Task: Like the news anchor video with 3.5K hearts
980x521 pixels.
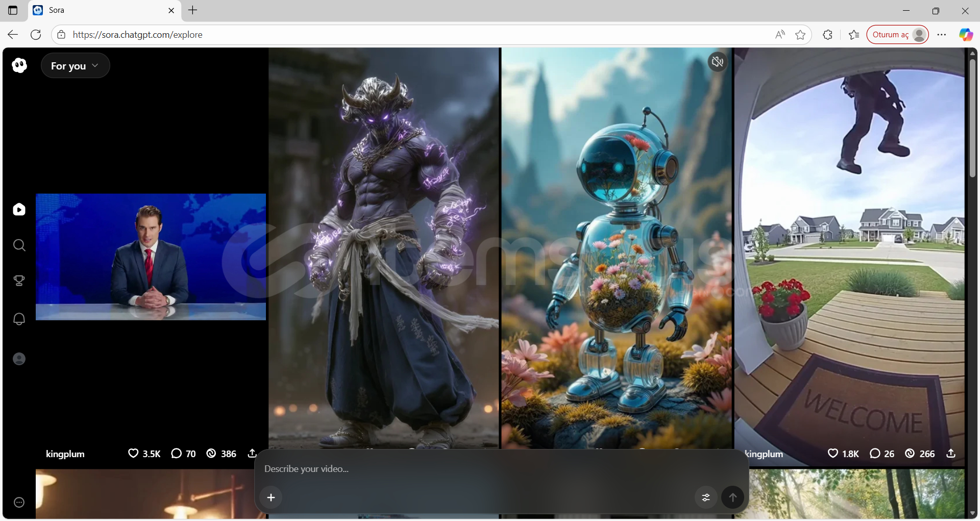Action: point(133,454)
